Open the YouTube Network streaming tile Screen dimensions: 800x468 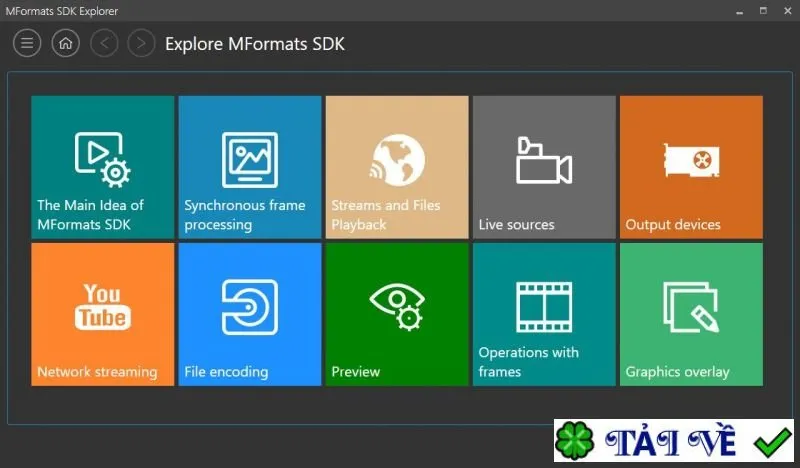103,314
